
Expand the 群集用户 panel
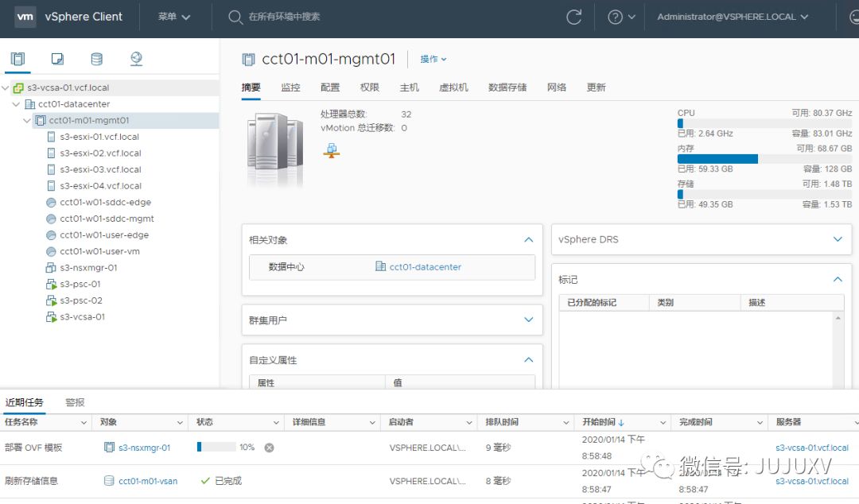coord(529,320)
